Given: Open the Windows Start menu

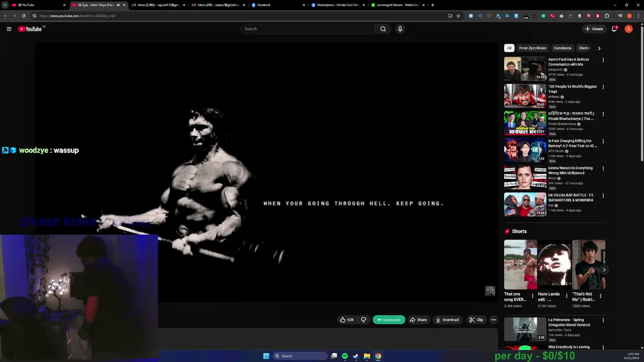Looking at the screenshot, I should pos(266,356).
